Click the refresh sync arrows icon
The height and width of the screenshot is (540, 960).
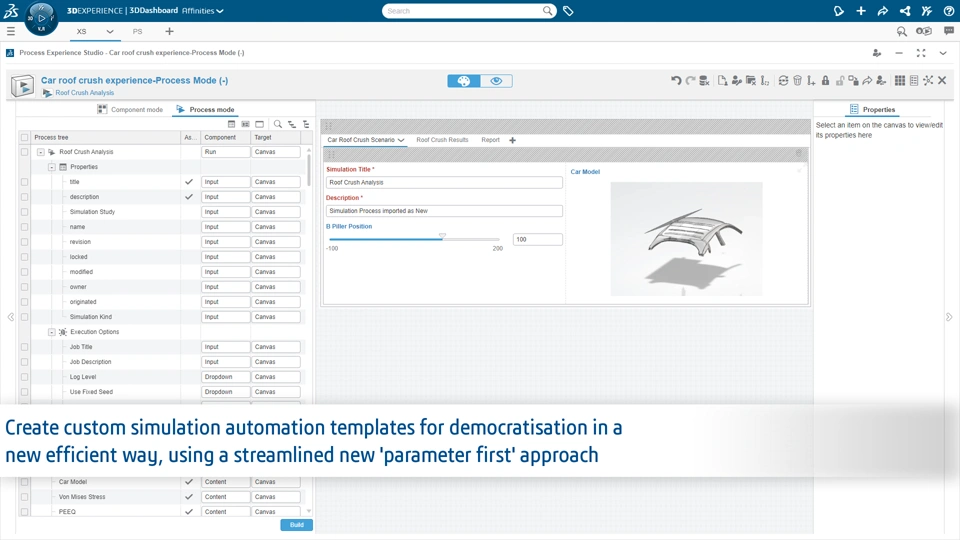pyautogui.click(x=783, y=80)
